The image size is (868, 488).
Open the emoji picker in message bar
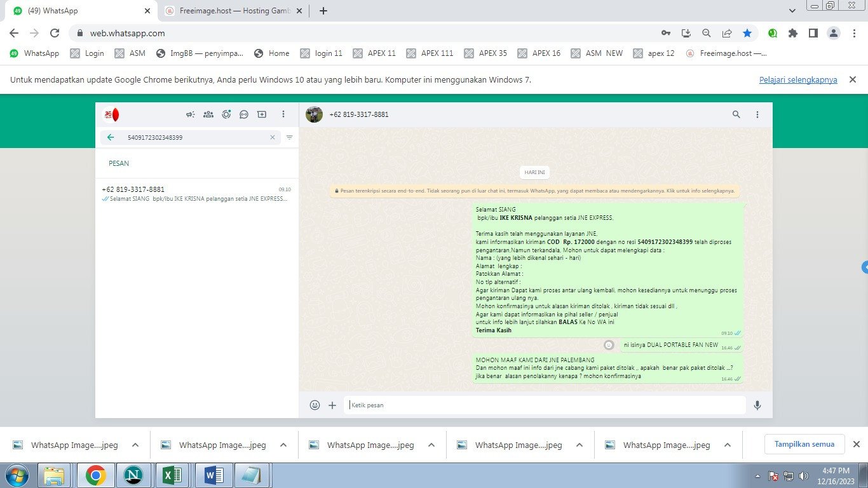click(315, 405)
